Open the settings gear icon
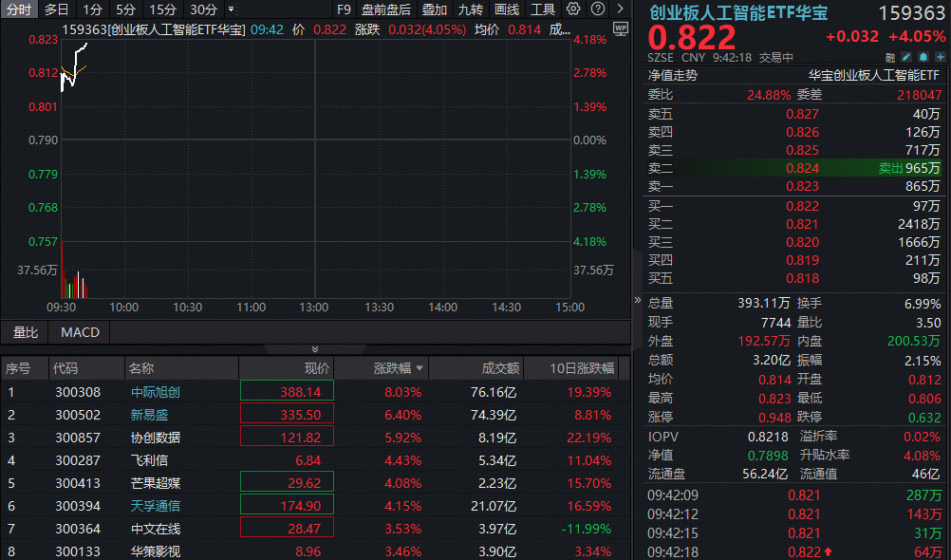Screen dimensions: 951x560 tap(573, 9)
